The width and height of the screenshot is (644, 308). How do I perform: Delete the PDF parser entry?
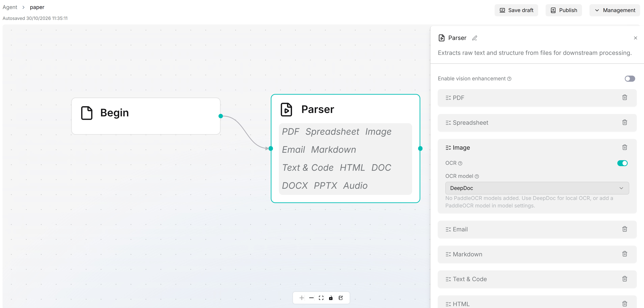(624, 98)
